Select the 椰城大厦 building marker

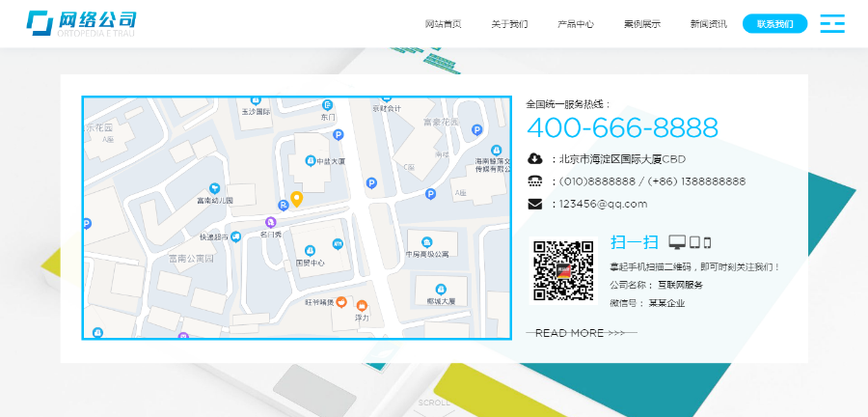(441, 289)
